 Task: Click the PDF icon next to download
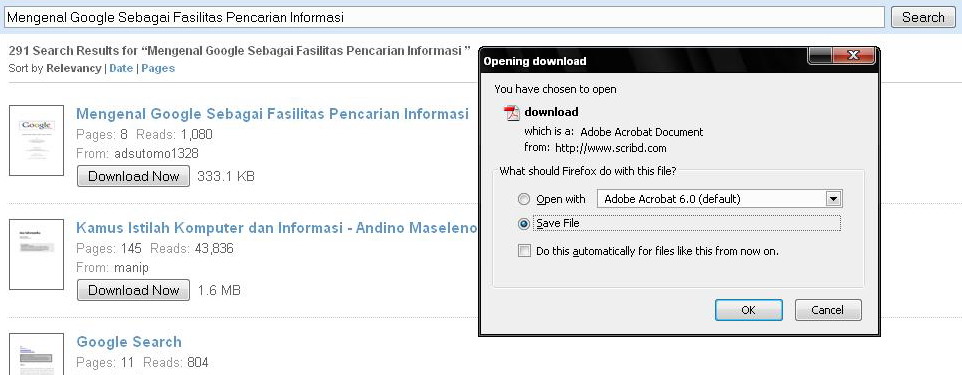pos(511,113)
